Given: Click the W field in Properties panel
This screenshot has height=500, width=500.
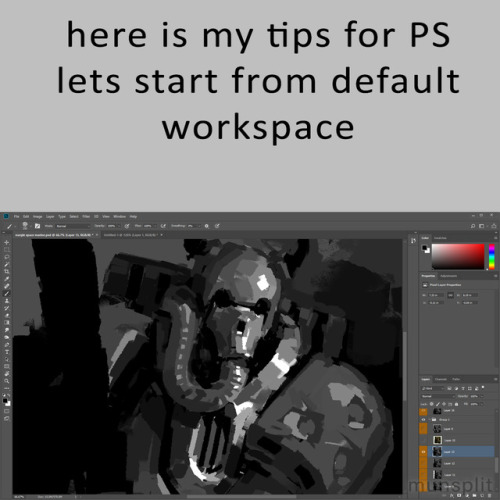Looking at the screenshot, I should pyautogui.click(x=436, y=295).
